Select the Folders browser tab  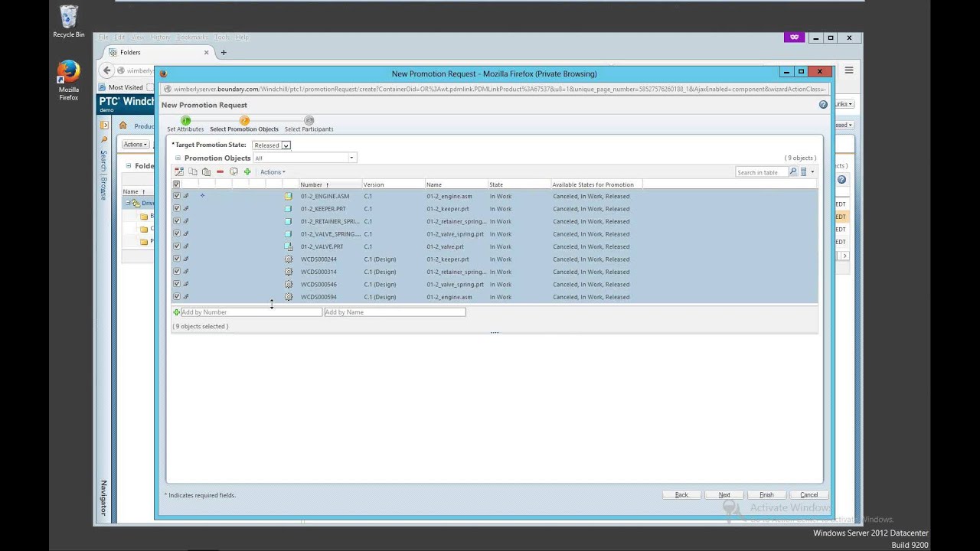[x=158, y=52]
